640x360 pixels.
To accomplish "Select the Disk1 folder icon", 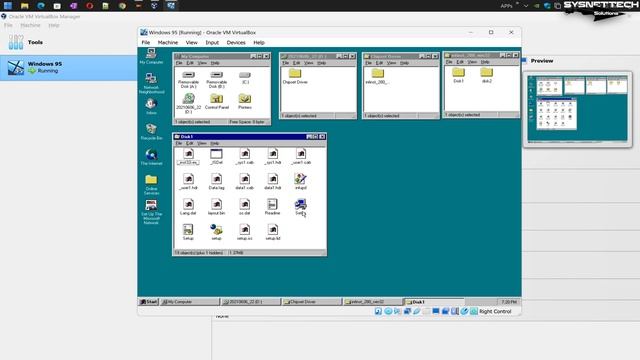I will tap(458, 75).
